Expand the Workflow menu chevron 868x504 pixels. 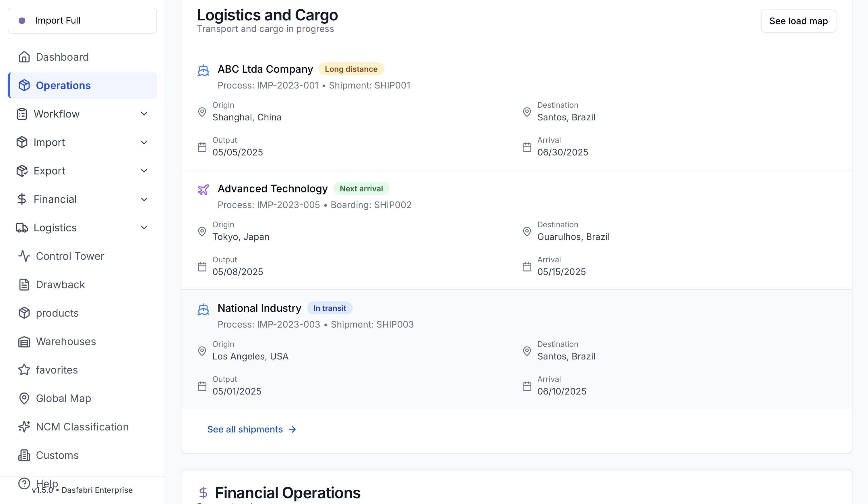[144, 114]
